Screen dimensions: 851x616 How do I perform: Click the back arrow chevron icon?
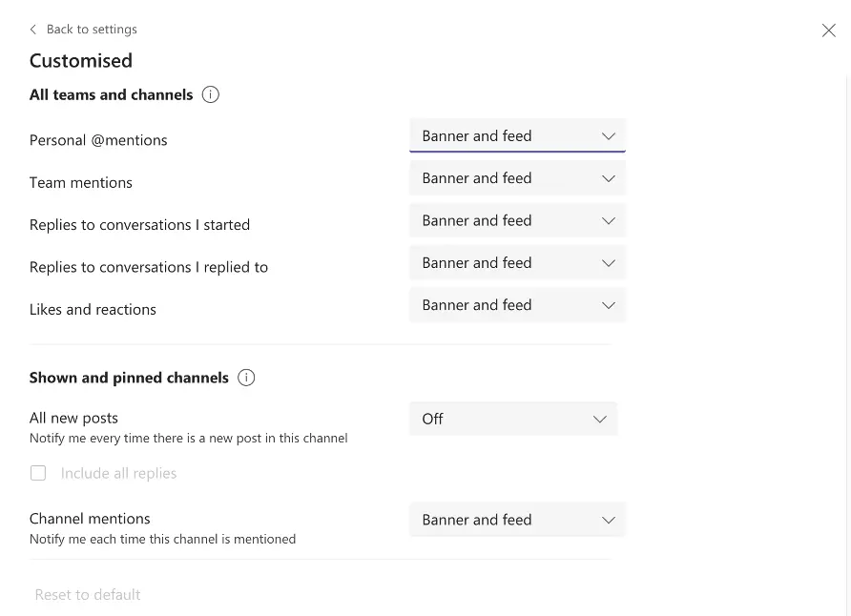pyautogui.click(x=33, y=30)
